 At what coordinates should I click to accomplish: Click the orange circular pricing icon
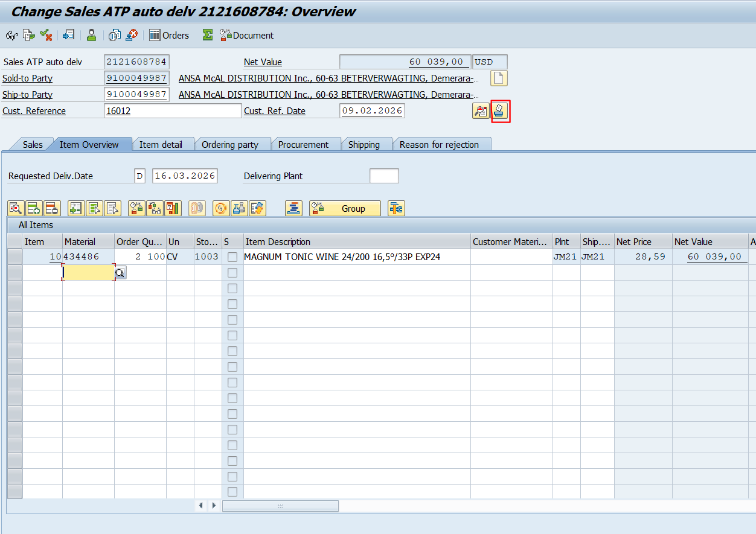[221, 208]
